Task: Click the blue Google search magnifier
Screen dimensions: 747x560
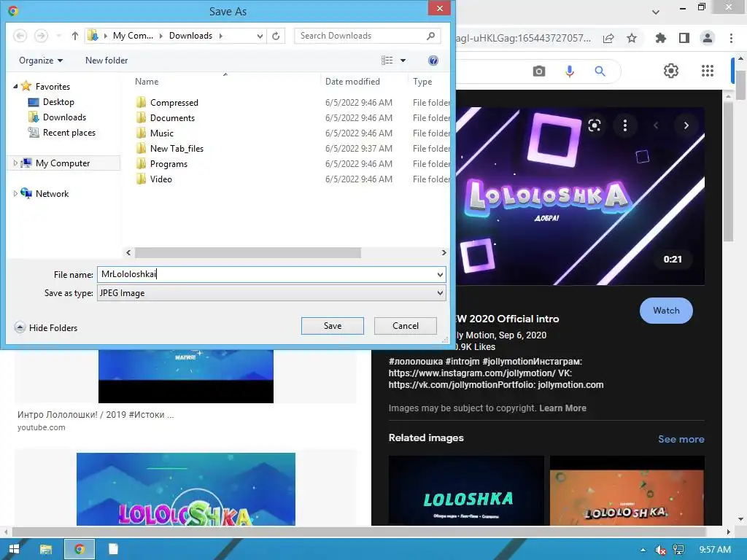Action: coord(600,71)
